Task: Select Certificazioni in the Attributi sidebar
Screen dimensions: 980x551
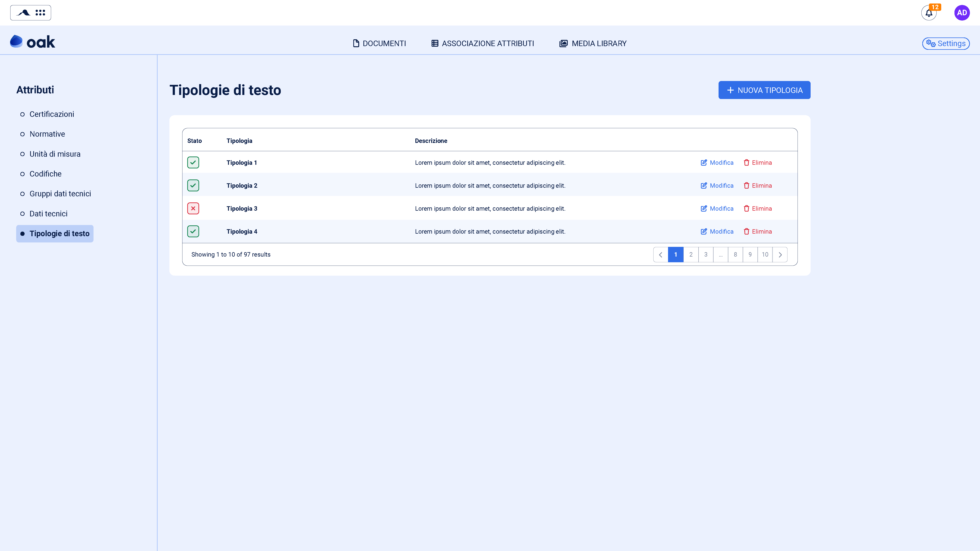Action: (52, 114)
